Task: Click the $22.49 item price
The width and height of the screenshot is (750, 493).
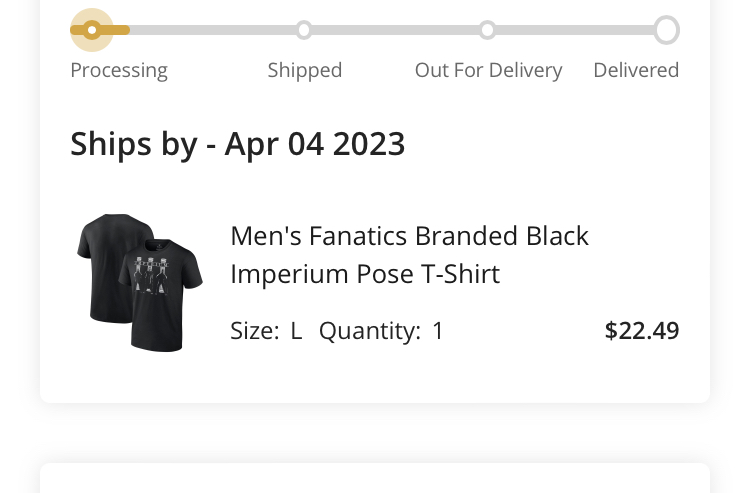Action: pyautogui.click(x=641, y=331)
